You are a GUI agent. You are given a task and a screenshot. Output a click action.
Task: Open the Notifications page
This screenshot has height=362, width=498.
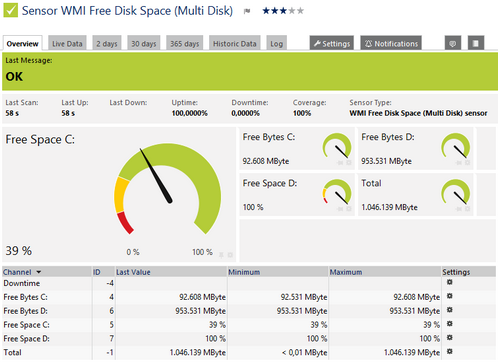(x=391, y=43)
